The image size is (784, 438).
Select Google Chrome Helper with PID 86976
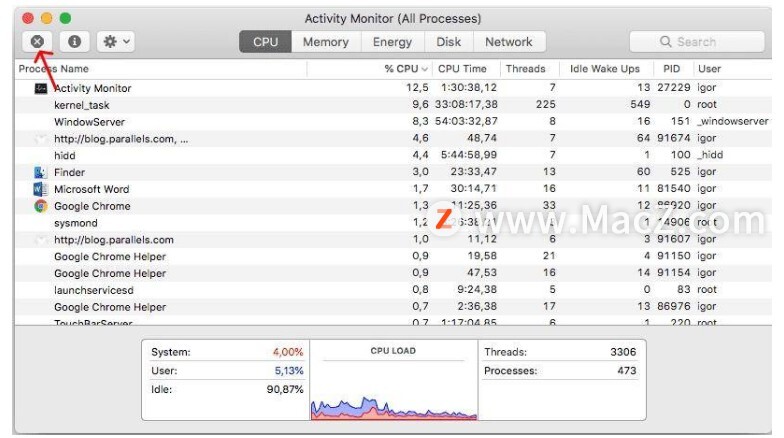tap(393, 306)
